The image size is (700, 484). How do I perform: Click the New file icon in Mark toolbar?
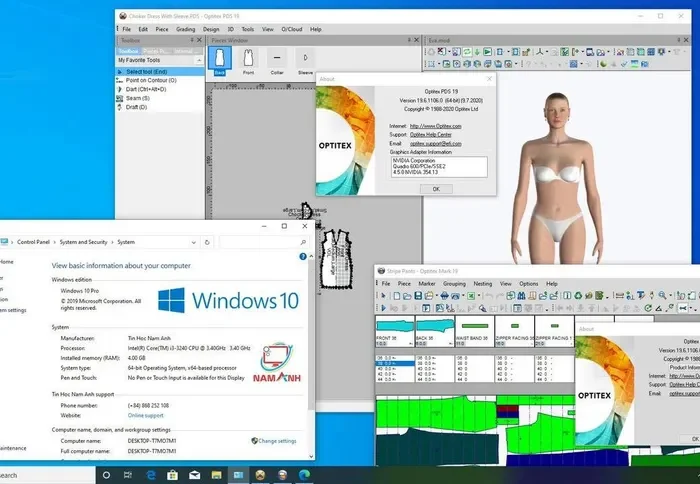(397, 296)
